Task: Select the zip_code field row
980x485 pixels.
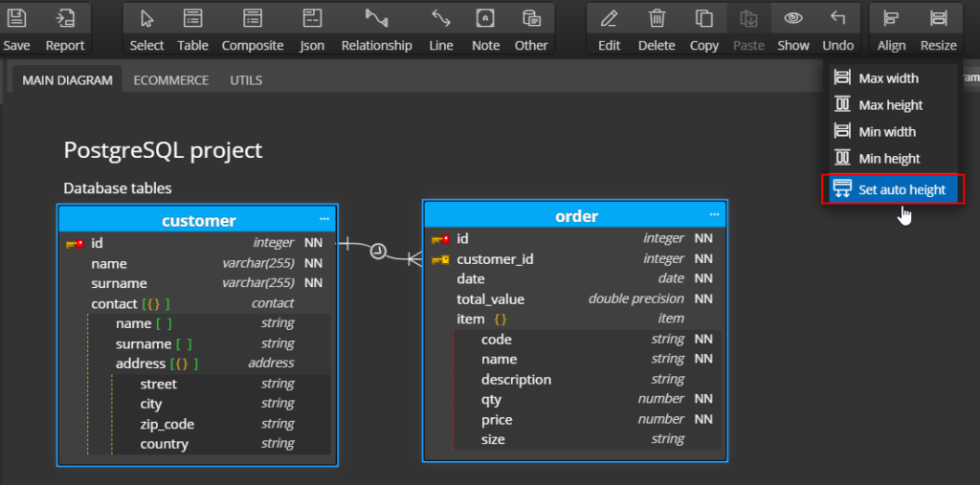Action: point(220,425)
